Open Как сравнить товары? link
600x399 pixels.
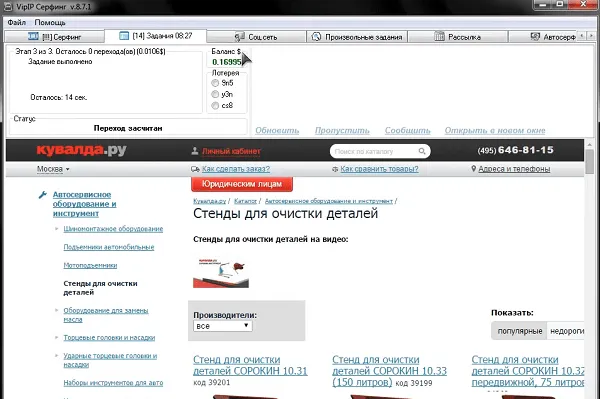tap(379, 169)
